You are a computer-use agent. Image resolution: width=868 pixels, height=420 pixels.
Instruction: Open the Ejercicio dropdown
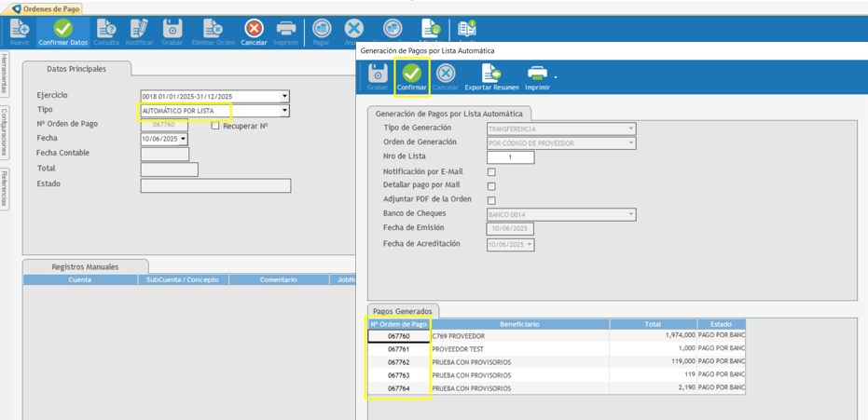click(284, 97)
